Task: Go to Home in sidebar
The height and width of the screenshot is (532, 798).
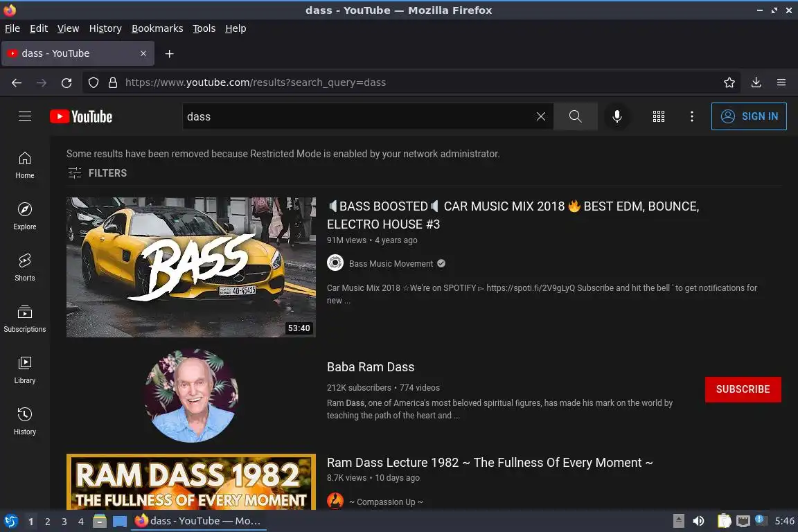Action: [25, 166]
